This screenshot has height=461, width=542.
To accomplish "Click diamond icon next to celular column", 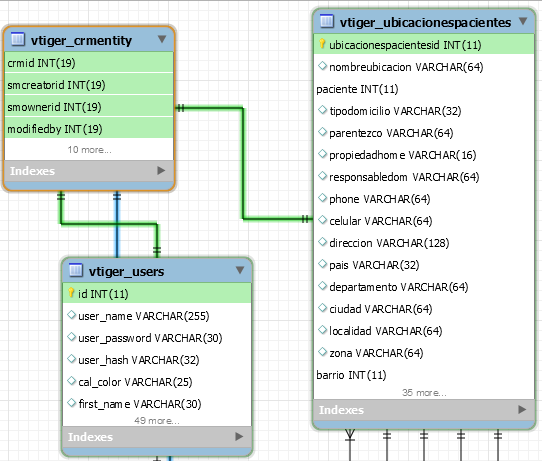I will (x=323, y=220).
